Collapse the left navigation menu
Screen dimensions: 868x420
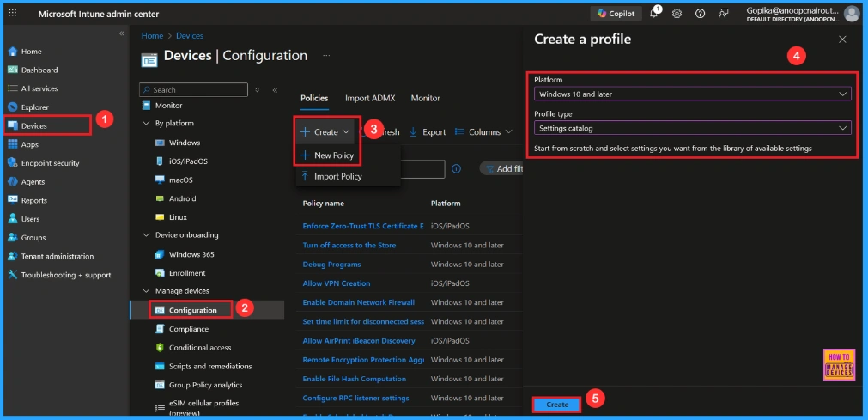(122, 33)
